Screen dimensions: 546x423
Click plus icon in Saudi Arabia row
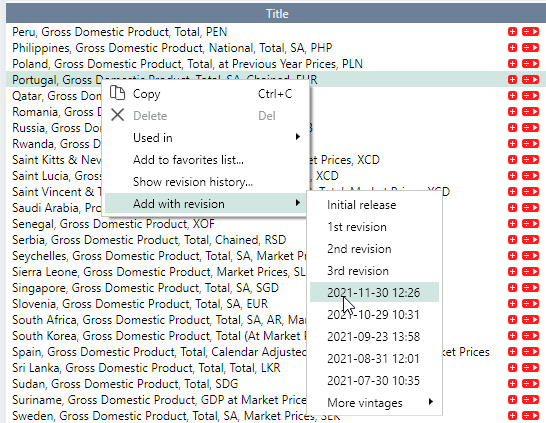coord(512,208)
